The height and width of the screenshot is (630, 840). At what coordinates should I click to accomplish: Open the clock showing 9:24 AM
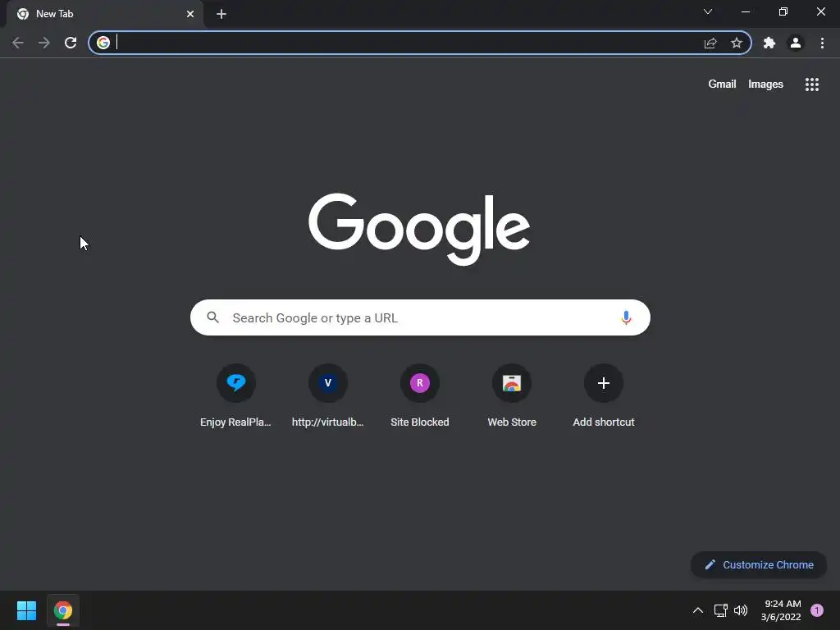click(x=781, y=610)
